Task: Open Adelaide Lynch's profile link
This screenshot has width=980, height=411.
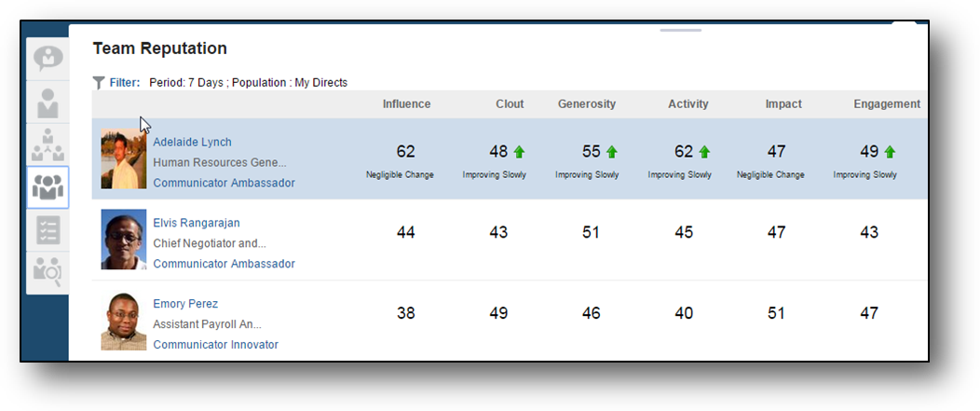Action: [x=192, y=143]
